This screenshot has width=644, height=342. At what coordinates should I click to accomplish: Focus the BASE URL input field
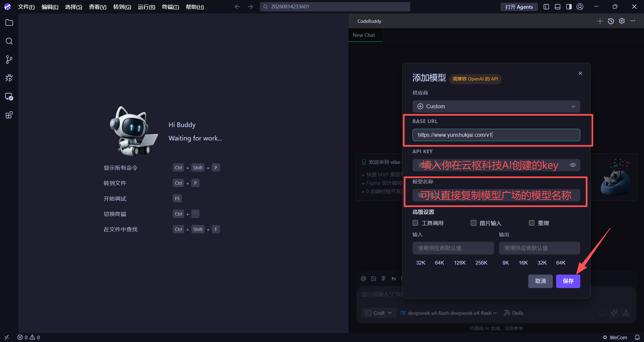coord(496,135)
